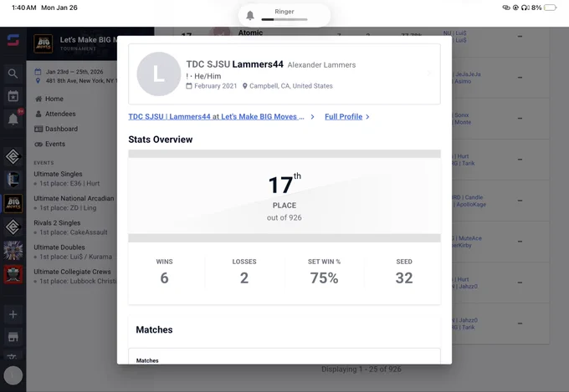Click the 481 8th Ave address line
569x392 pixels.
pos(81,80)
